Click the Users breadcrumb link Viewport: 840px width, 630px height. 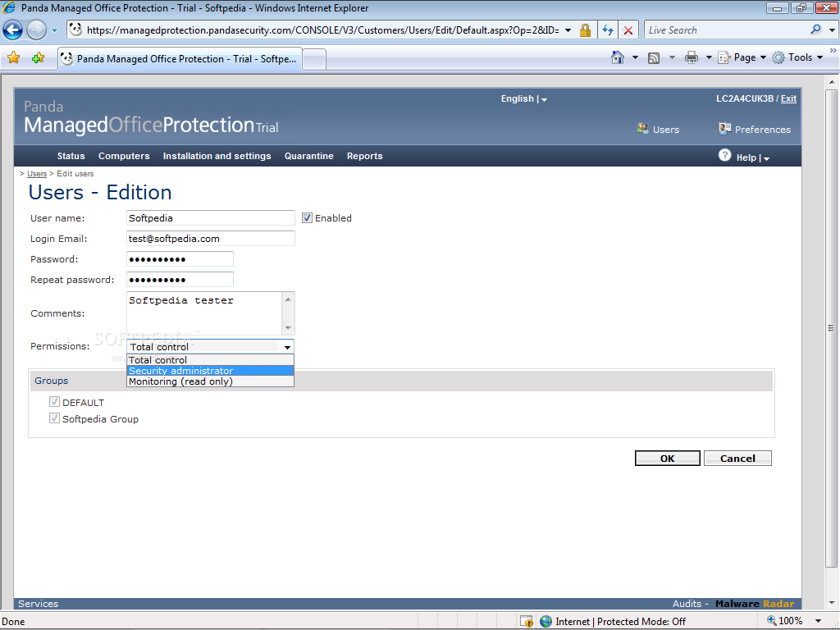point(37,174)
